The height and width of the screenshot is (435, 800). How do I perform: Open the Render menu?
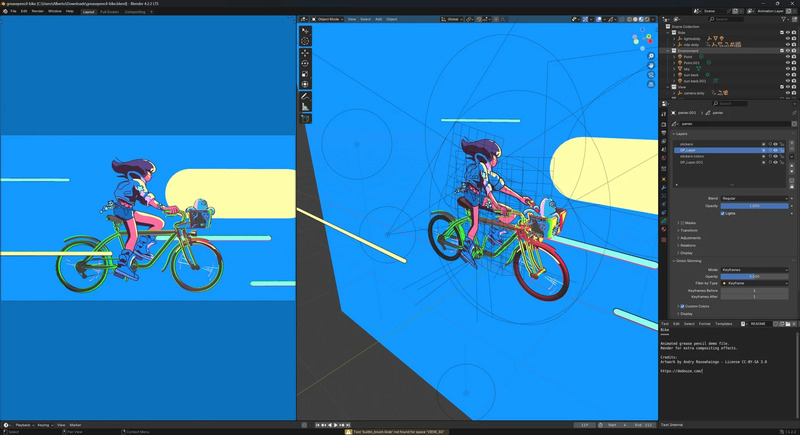point(37,11)
